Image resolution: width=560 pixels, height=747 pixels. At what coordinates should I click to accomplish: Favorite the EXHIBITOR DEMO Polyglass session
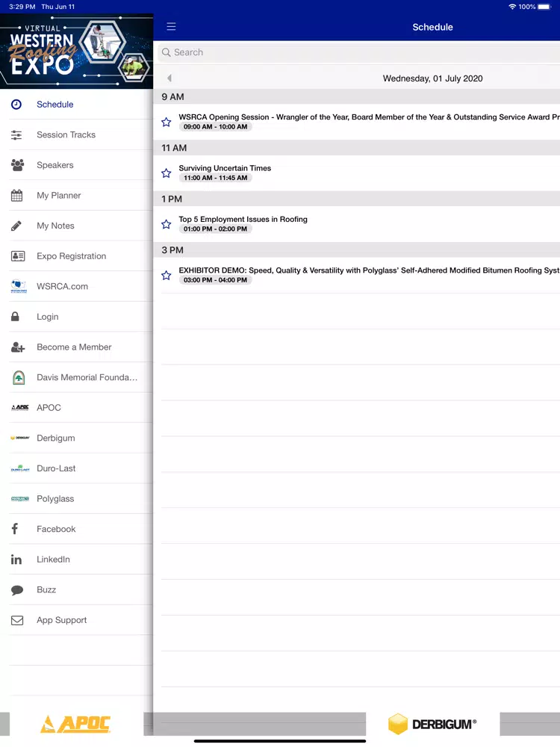167,275
